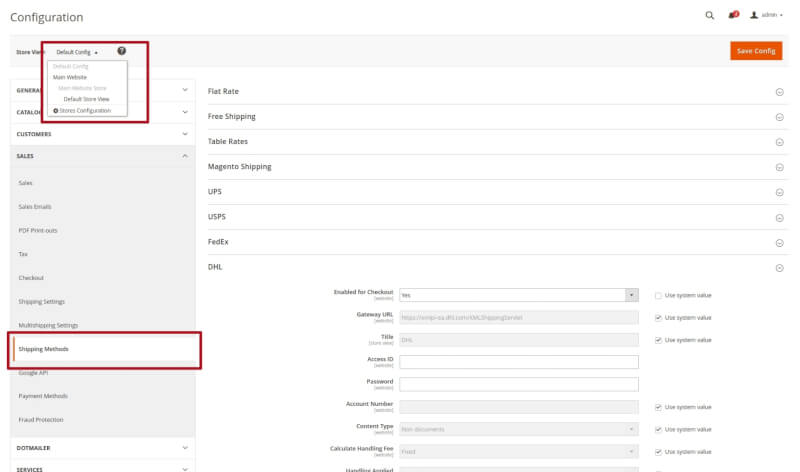The width and height of the screenshot is (800, 472).
Task: Choose Default Config in store view list
Action: point(70,66)
